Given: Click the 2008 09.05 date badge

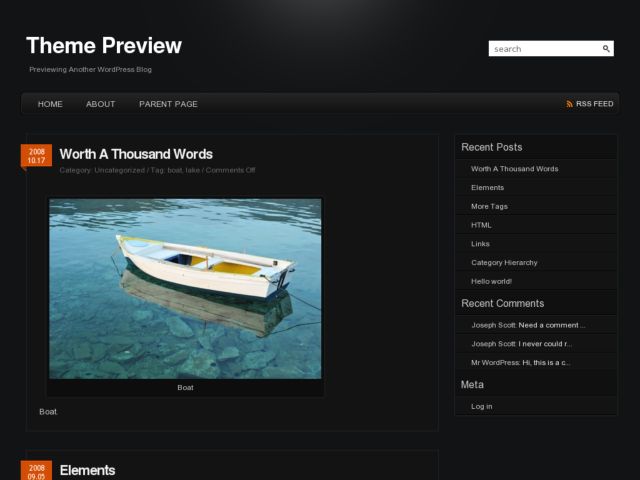Looking at the screenshot, I should coord(36,471).
